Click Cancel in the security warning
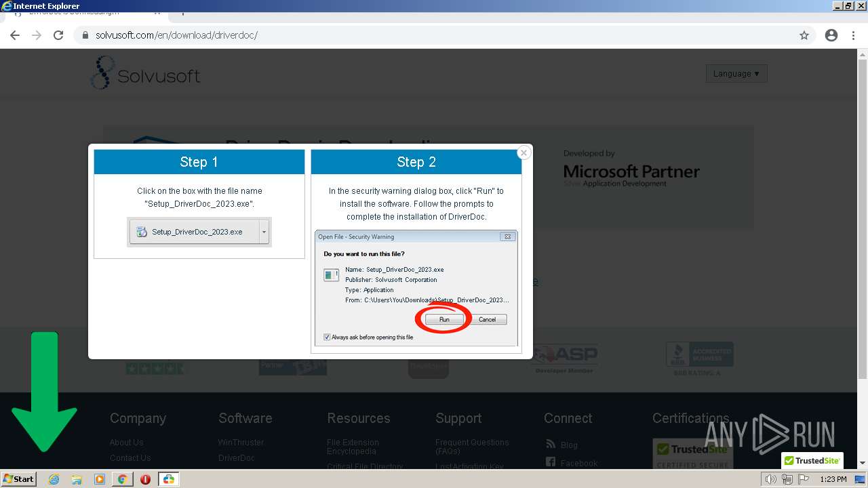 click(487, 319)
